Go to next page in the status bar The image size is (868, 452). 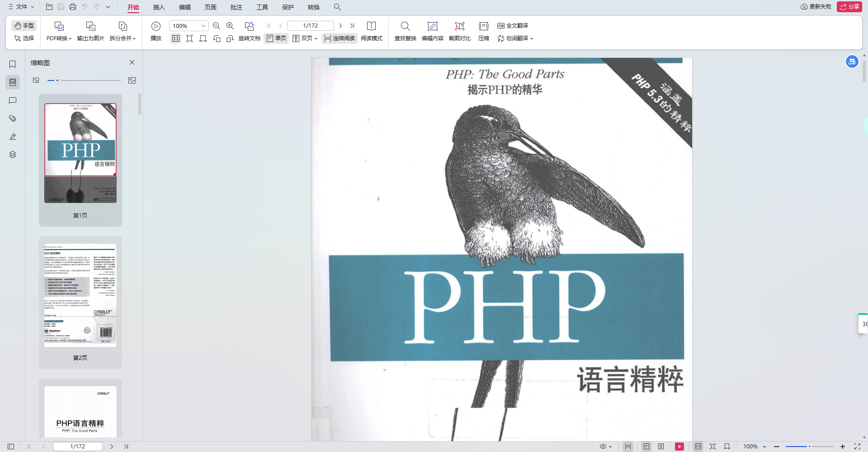point(112,447)
